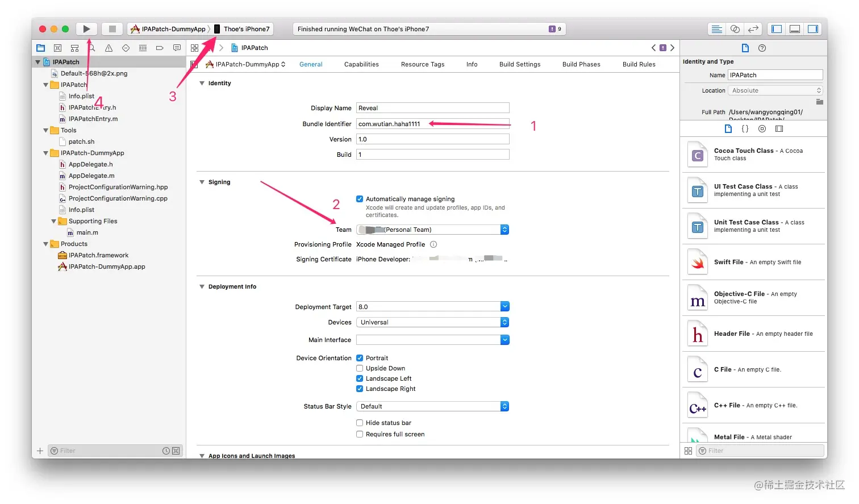Switch to Build Settings tab

pos(519,64)
